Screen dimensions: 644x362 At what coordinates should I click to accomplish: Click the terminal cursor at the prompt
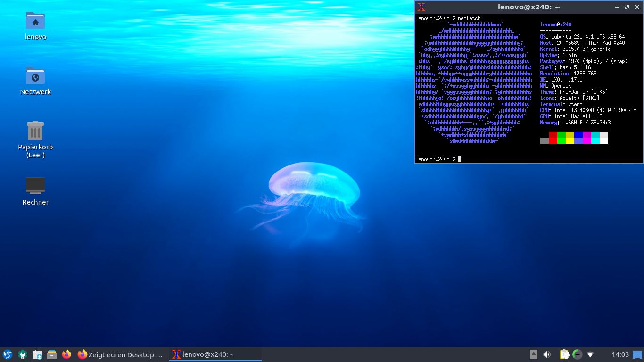click(460, 159)
